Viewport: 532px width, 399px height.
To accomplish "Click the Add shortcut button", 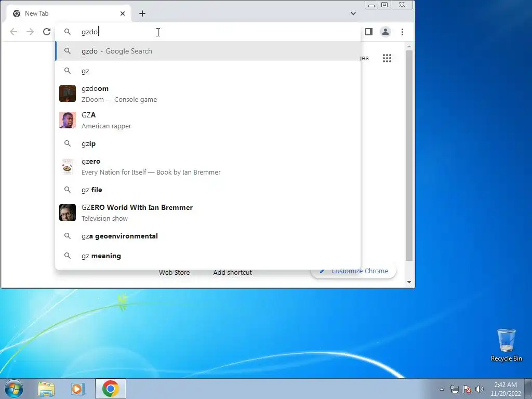I will coord(232,272).
